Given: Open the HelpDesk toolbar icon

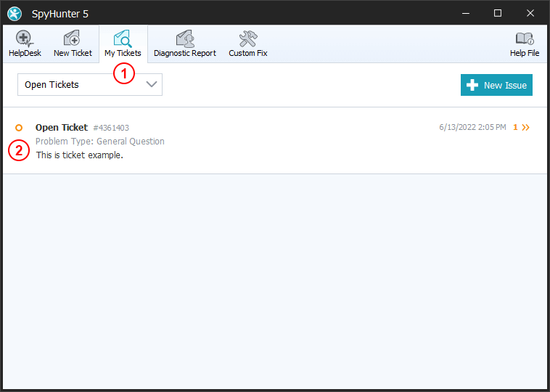Looking at the screenshot, I should 25,39.
